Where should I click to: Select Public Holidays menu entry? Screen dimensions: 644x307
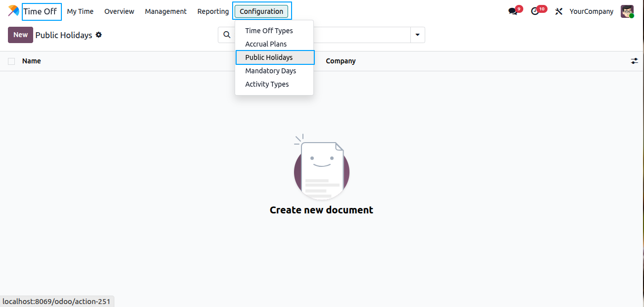click(x=274, y=57)
